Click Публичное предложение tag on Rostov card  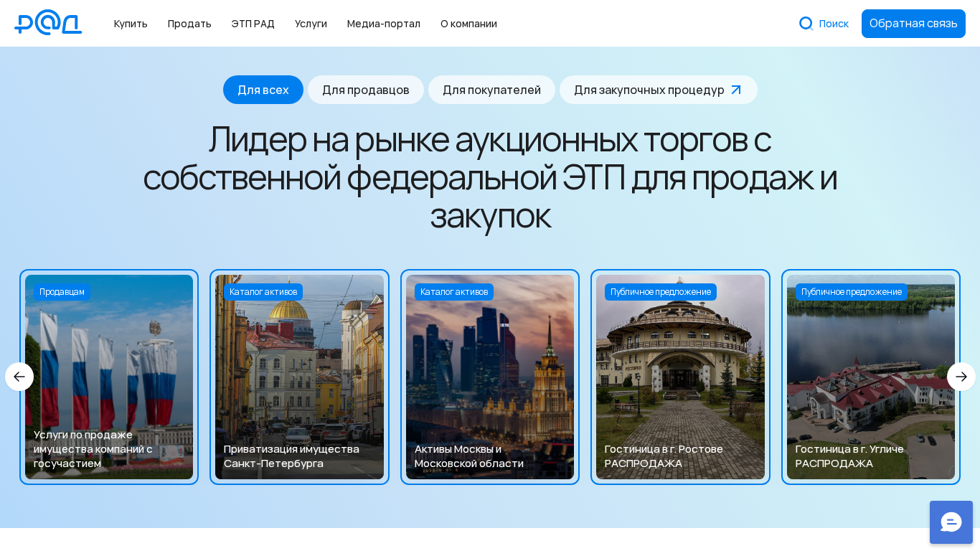tap(661, 292)
